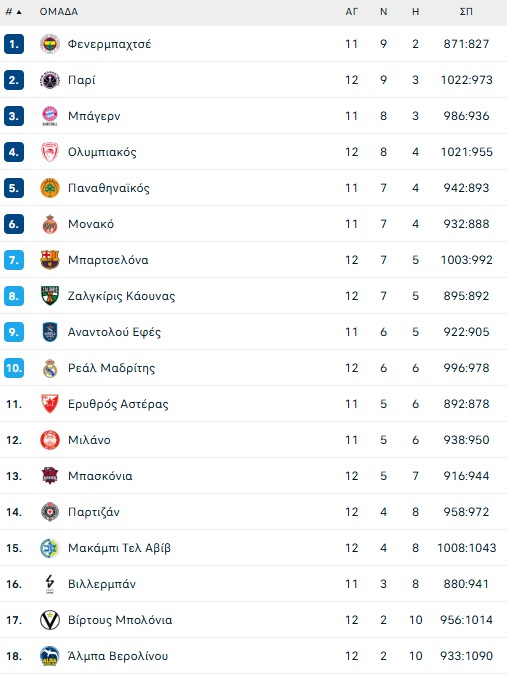
Task: Select the ΟΜΑΔΑ column header
Action: coord(59,12)
